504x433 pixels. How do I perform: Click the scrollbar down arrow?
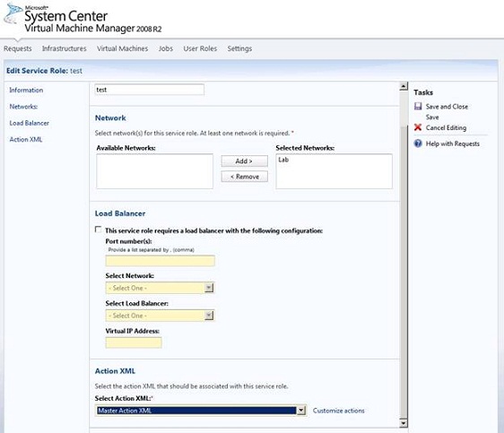[x=403, y=423]
